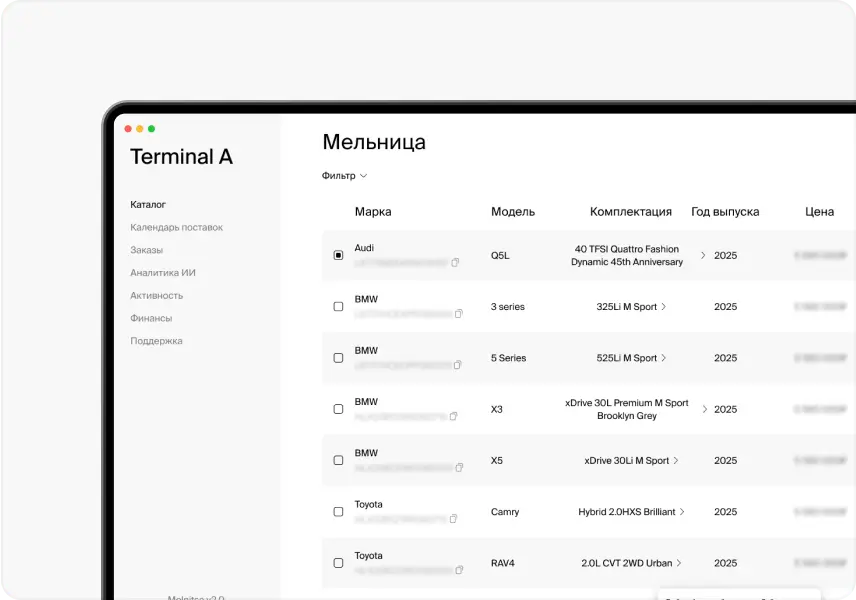Go to Аналитика ИИ section

[162, 272]
